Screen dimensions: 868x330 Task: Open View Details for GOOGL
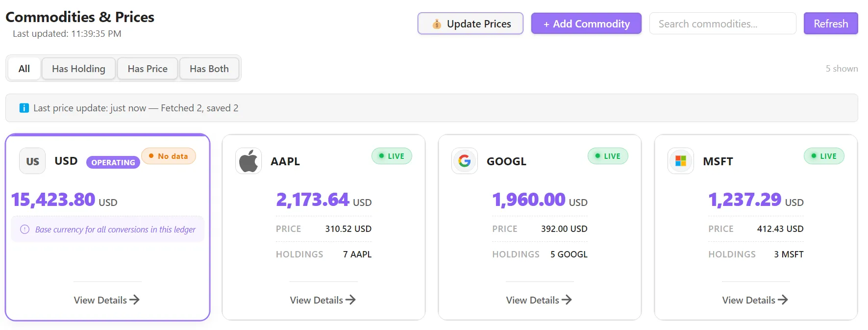[x=539, y=300]
